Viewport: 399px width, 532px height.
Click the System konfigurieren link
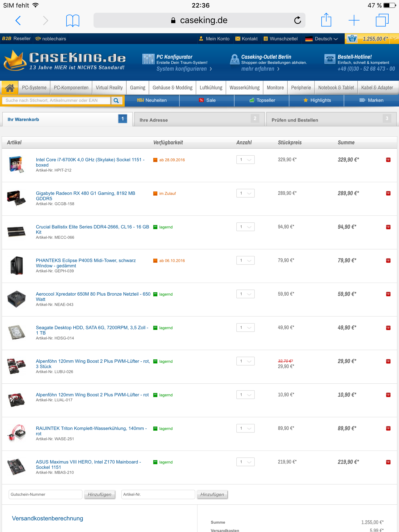click(184, 69)
